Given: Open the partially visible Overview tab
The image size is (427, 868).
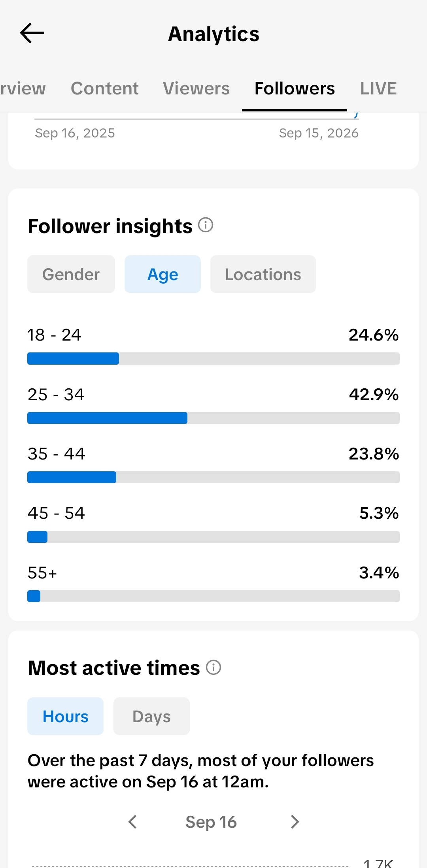Looking at the screenshot, I should (x=23, y=88).
